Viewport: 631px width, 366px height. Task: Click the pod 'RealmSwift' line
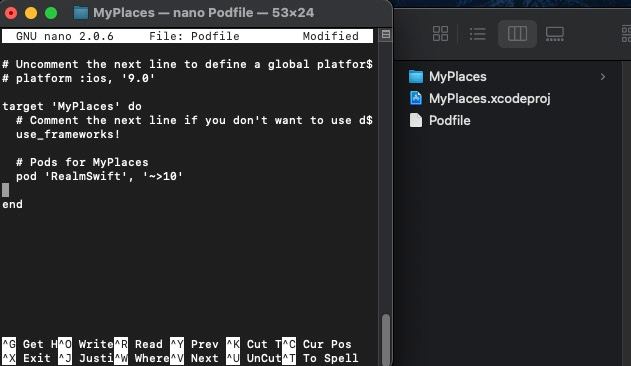click(x=99, y=176)
